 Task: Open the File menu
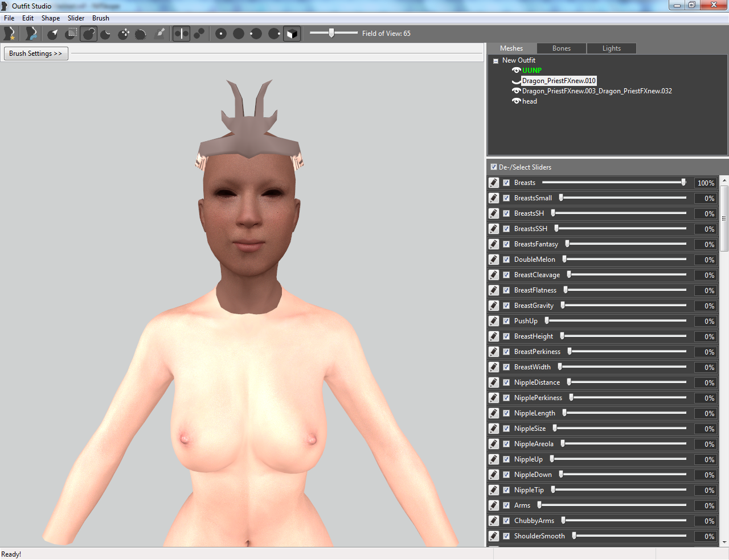(x=9, y=18)
